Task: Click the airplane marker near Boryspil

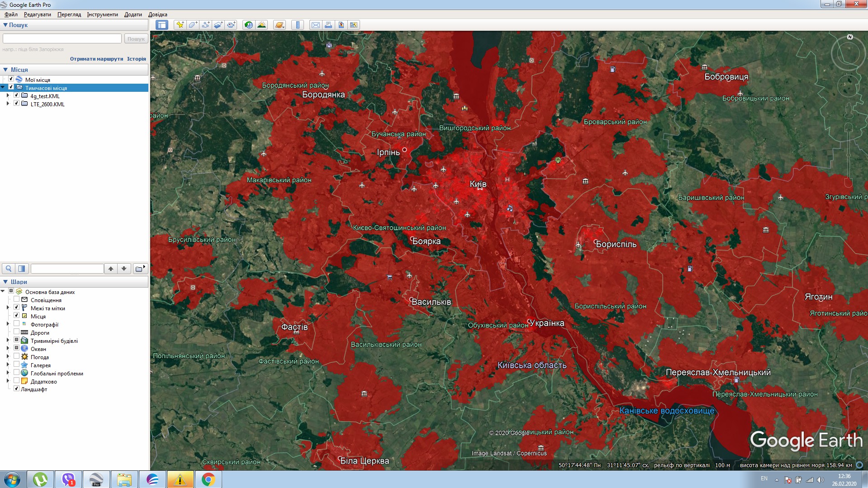Action: (x=578, y=245)
